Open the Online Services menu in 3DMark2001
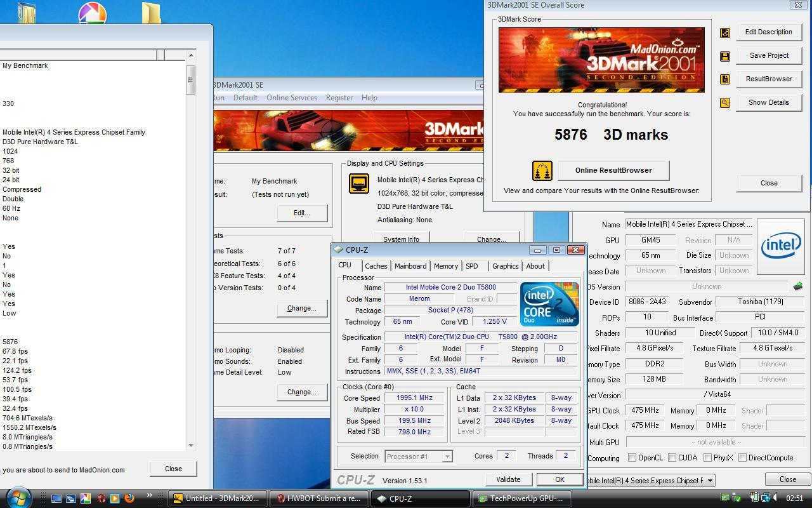 pyautogui.click(x=292, y=98)
